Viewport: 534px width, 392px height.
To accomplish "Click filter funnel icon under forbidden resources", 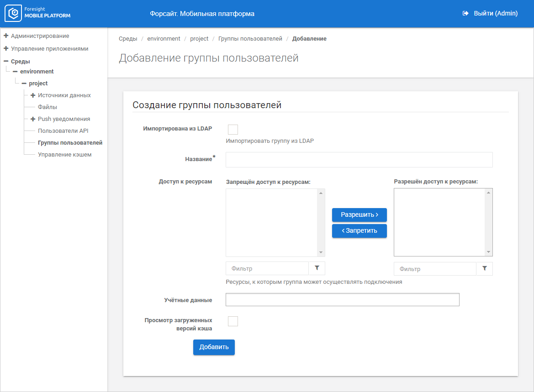I will click(317, 268).
